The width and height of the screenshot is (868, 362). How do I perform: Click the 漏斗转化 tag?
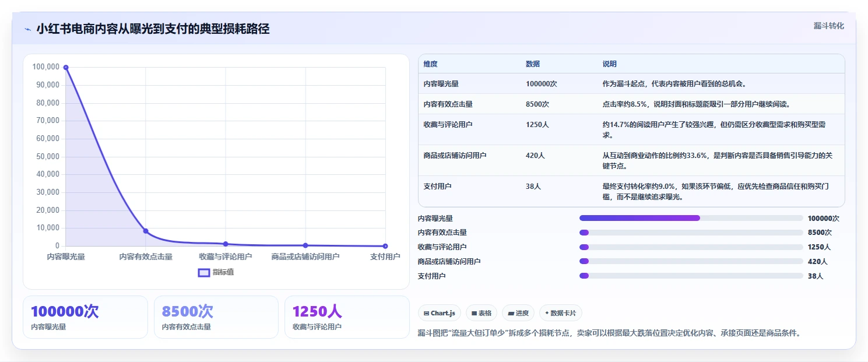pos(828,26)
